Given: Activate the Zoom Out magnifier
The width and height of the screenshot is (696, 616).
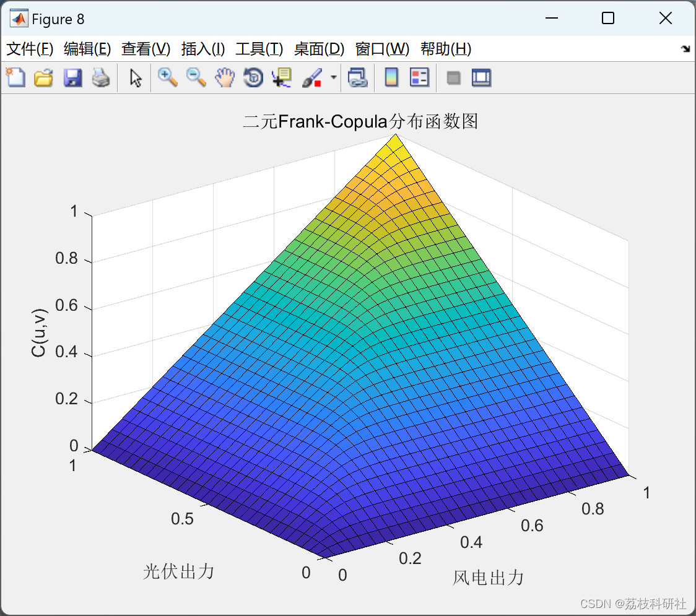Looking at the screenshot, I should point(196,77).
